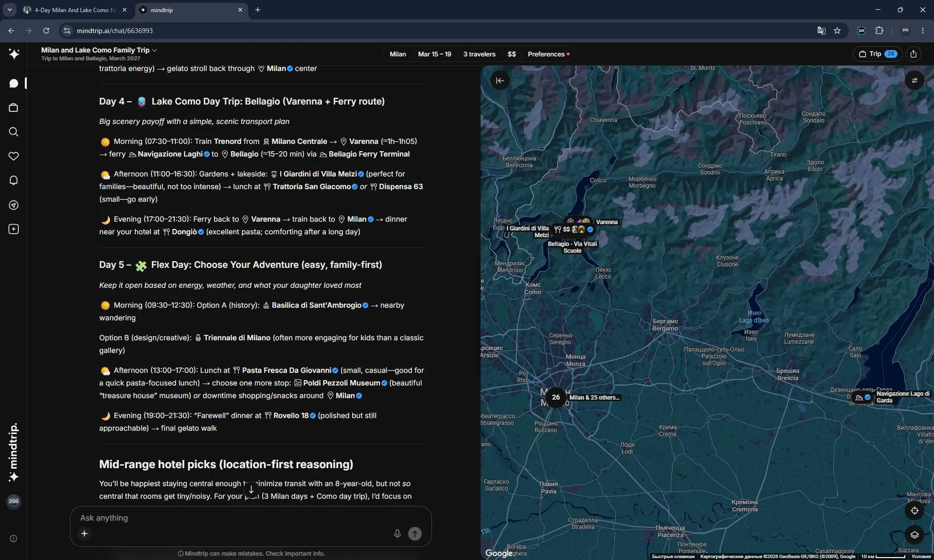This screenshot has width=934, height=560.
Task: Click the Mindtrip sparkle logo at top
Action: (14, 54)
